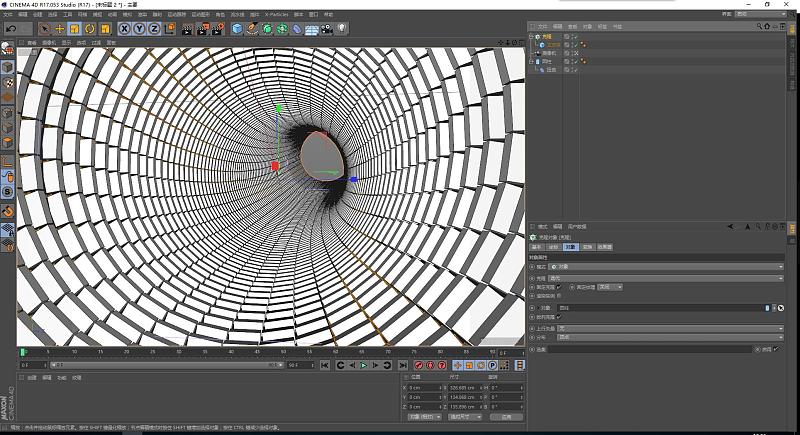Toggle the X axis lock

pyautogui.click(x=124, y=29)
